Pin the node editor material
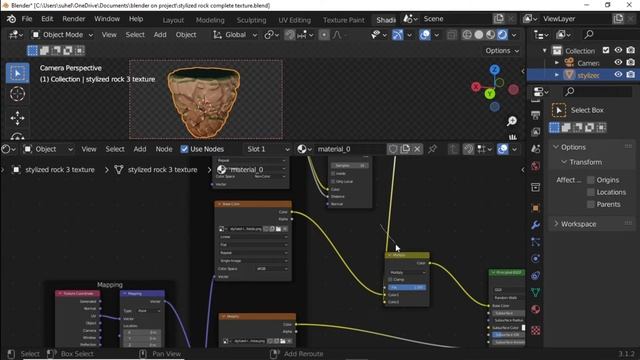This screenshot has width=640, height=360. (432, 149)
